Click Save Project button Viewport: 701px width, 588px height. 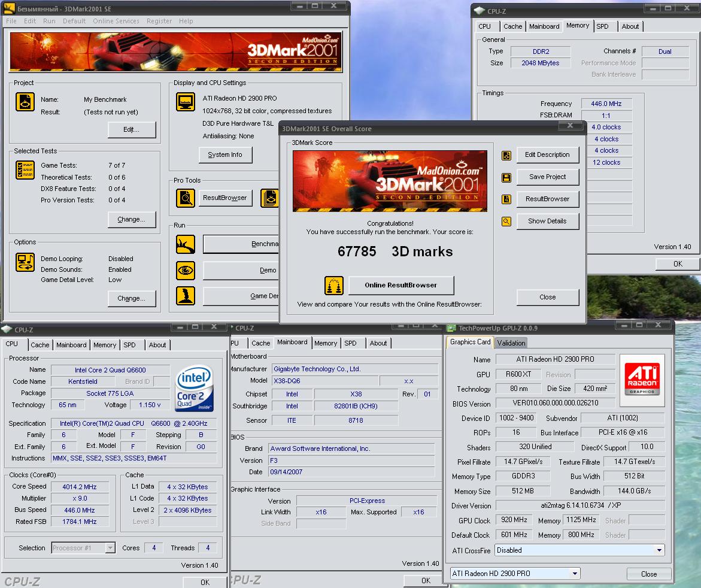[x=547, y=177]
